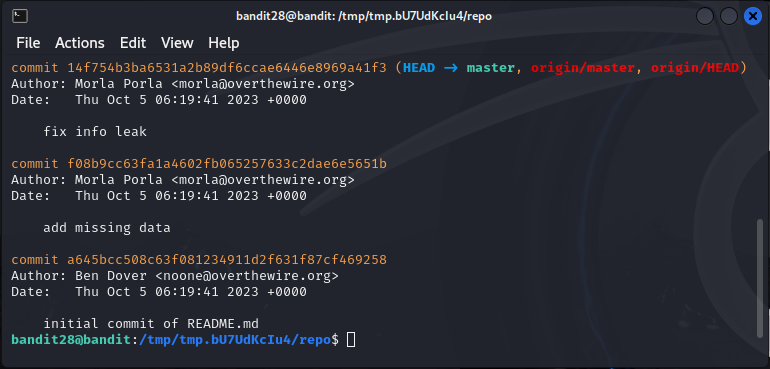Click commit hash starting with f08b9cc63fa1
The width and height of the screenshot is (770, 369).
(227, 164)
